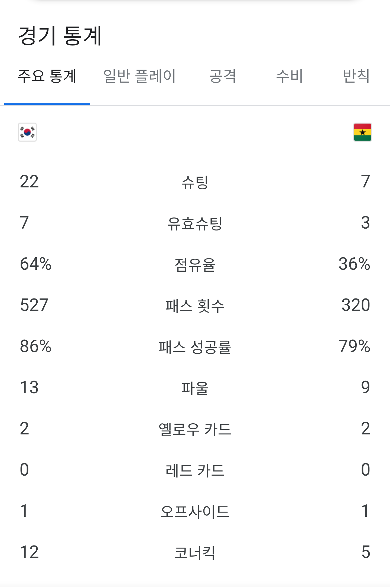
Task: Switch to the 반칙 tab
Action: pyautogui.click(x=356, y=76)
